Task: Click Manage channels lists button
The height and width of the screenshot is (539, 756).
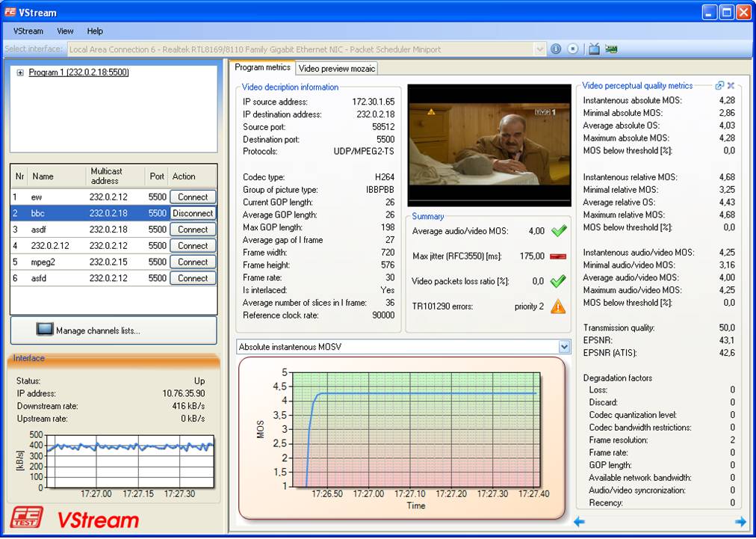Action: click(x=114, y=330)
